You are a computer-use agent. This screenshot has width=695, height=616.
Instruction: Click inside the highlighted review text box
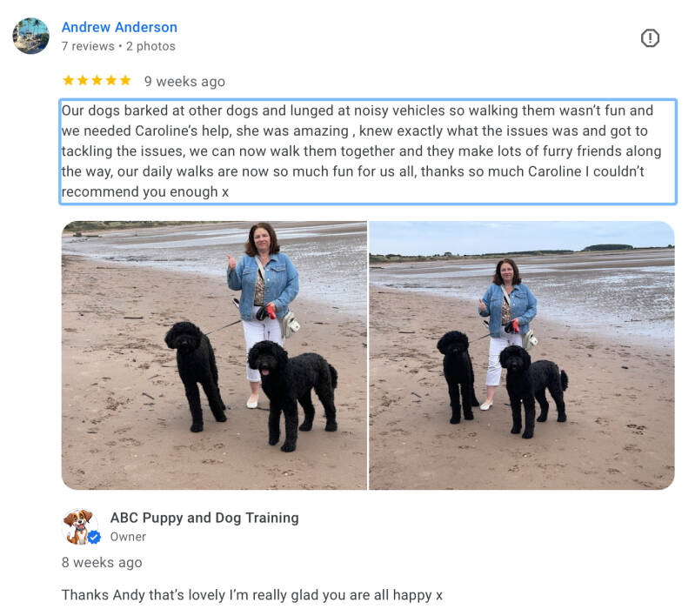point(368,151)
